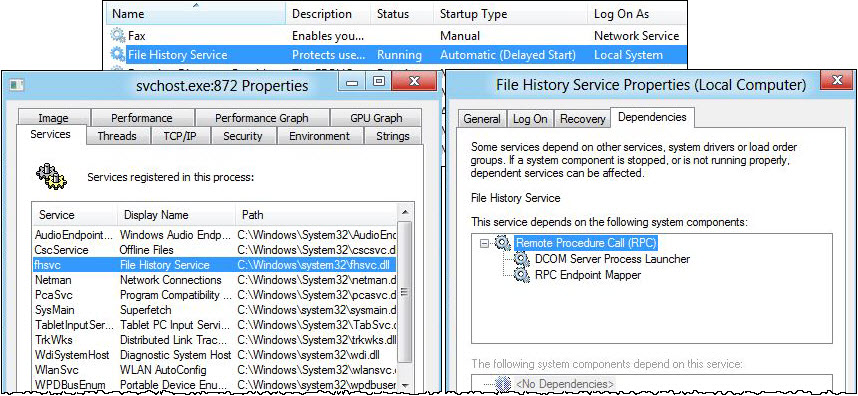Click the Startup Type column header

pyautogui.click(x=512, y=14)
